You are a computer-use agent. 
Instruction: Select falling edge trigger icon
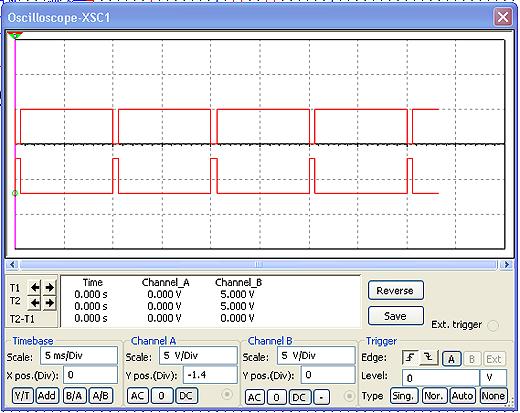coord(429,358)
